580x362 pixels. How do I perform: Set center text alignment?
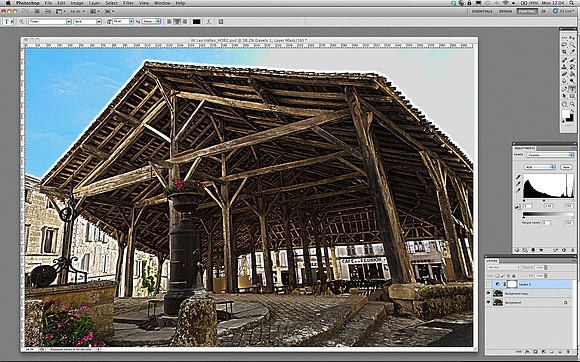click(x=177, y=21)
